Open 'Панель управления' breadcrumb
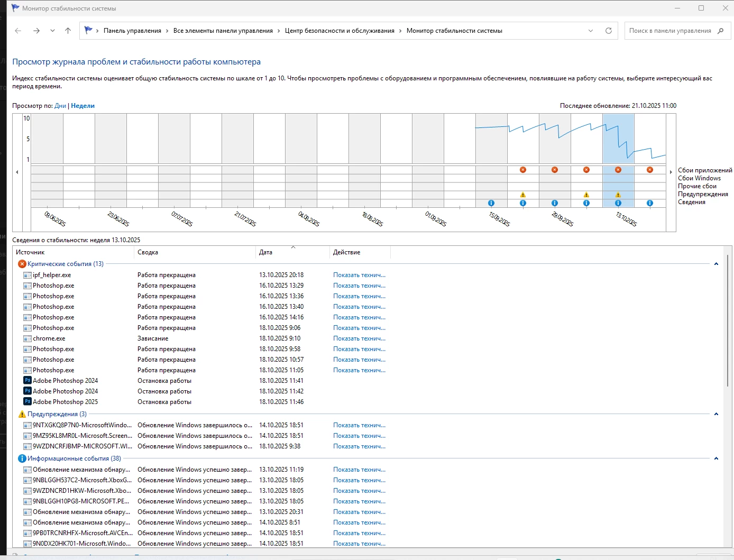The image size is (734, 560). point(132,31)
